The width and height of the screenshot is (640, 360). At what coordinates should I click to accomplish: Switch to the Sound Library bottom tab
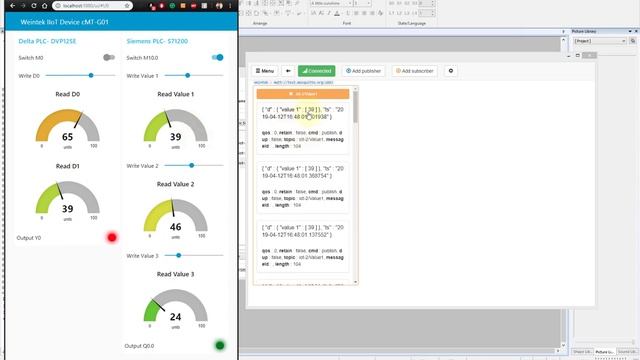[x=627, y=351]
